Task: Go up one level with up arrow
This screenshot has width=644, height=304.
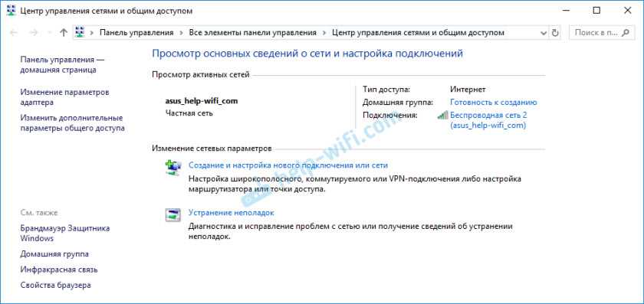Action: 63,33
